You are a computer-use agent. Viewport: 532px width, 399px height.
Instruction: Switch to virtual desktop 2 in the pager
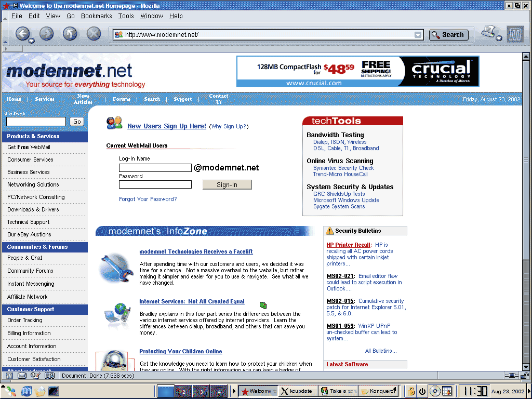pyautogui.click(x=183, y=391)
